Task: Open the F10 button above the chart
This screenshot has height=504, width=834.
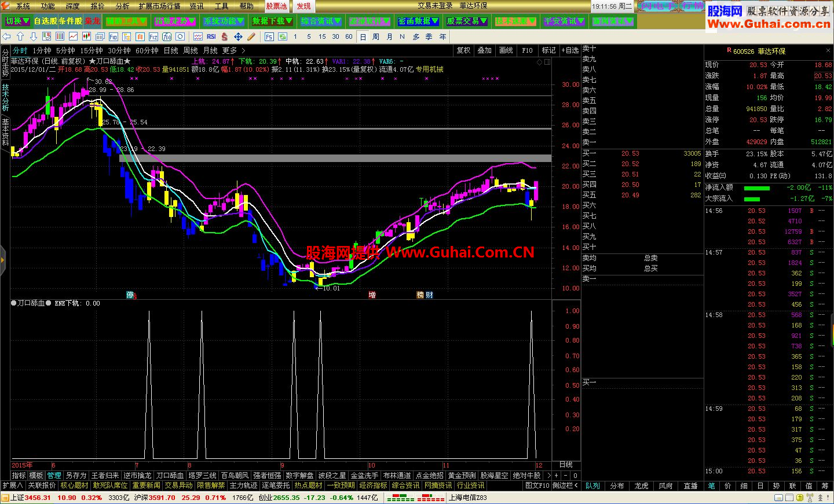Action: (x=527, y=50)
